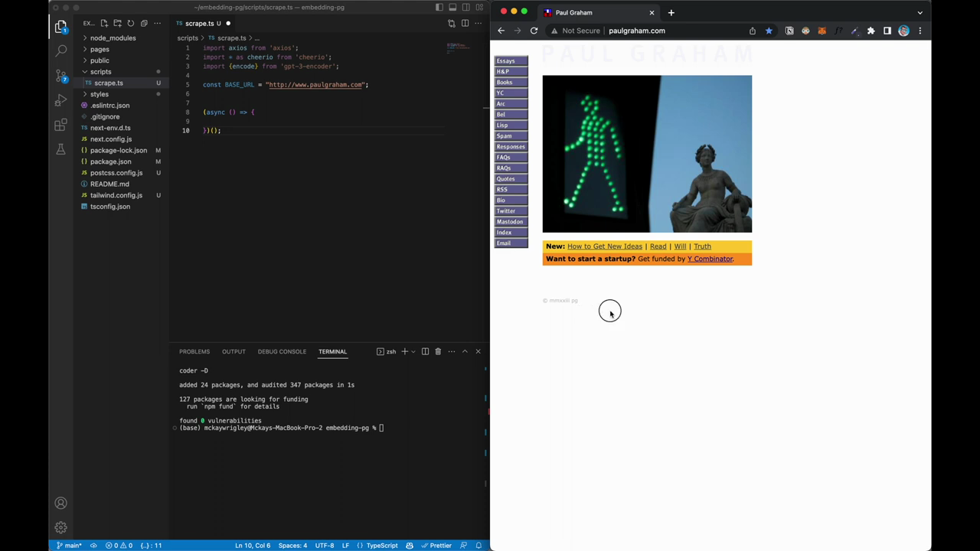Screen dimensions: 980x551
Task: Toggle primary side bar layout
Action: tap(439, 7)
